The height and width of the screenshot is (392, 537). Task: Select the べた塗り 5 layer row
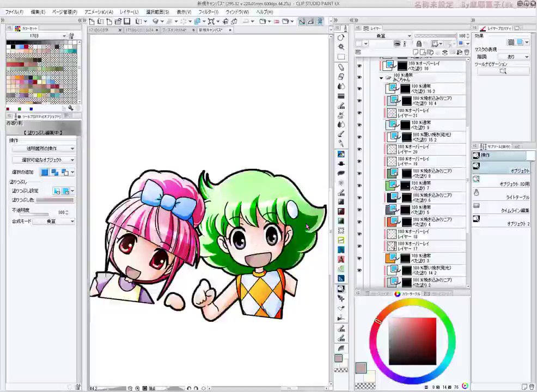[x=425, y=210]
